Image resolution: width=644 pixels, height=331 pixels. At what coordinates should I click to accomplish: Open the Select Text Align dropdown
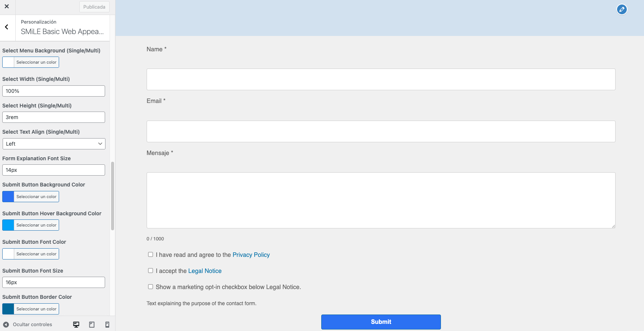point(54,144)
